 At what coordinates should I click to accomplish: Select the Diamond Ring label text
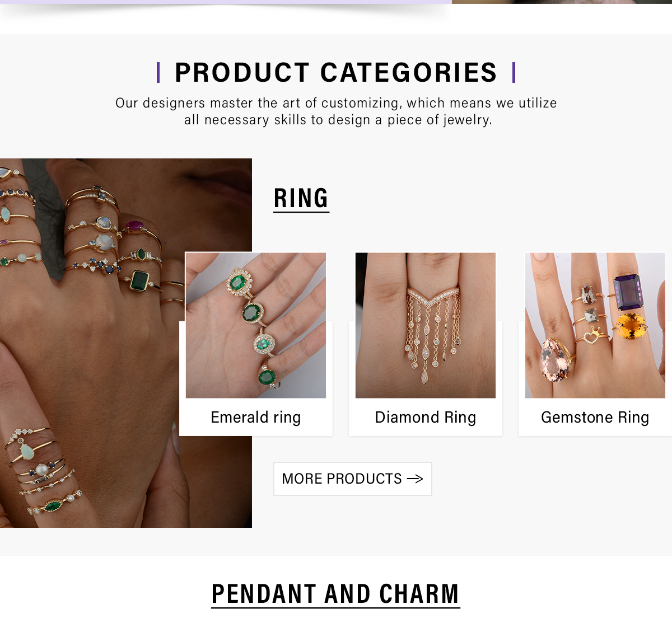[426, 418]
